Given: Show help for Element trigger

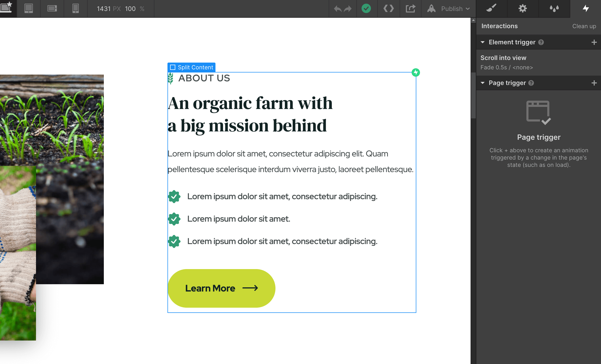Looking at the screenshot, I should (541, 42).
